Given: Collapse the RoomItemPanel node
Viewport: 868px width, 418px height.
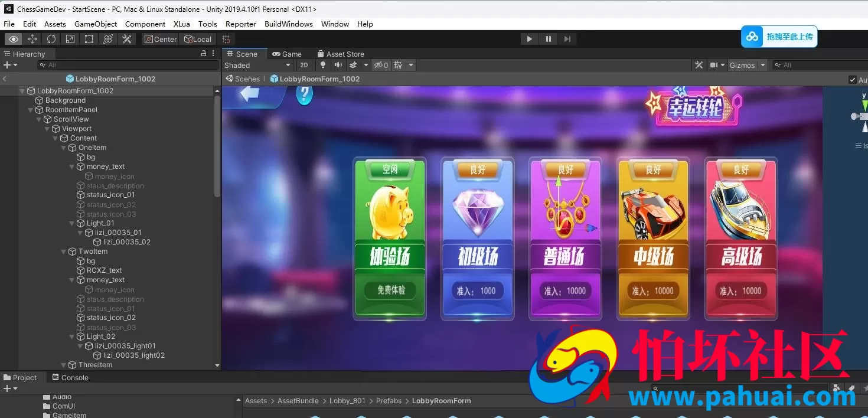Looking at the screenshot, I should coord(31,110).
